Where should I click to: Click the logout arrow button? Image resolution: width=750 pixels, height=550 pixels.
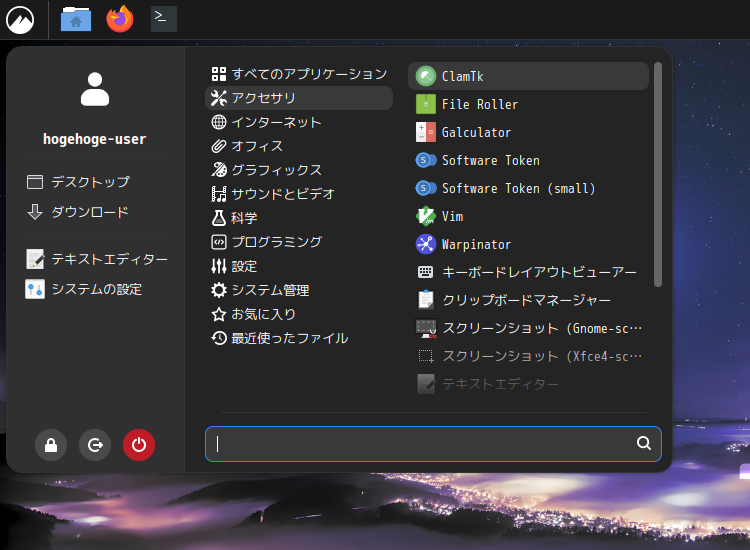(95, 445)
